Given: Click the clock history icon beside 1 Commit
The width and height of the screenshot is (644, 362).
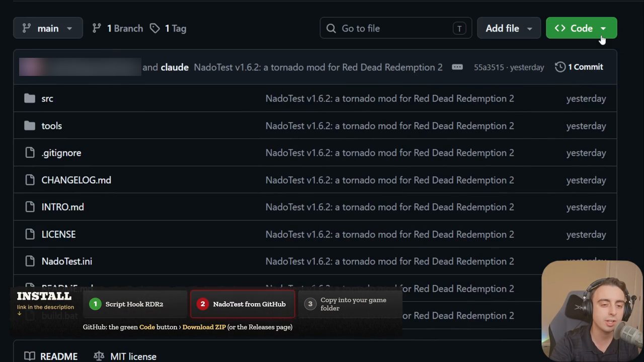Looking at the screenshot, I should (560, 67).
